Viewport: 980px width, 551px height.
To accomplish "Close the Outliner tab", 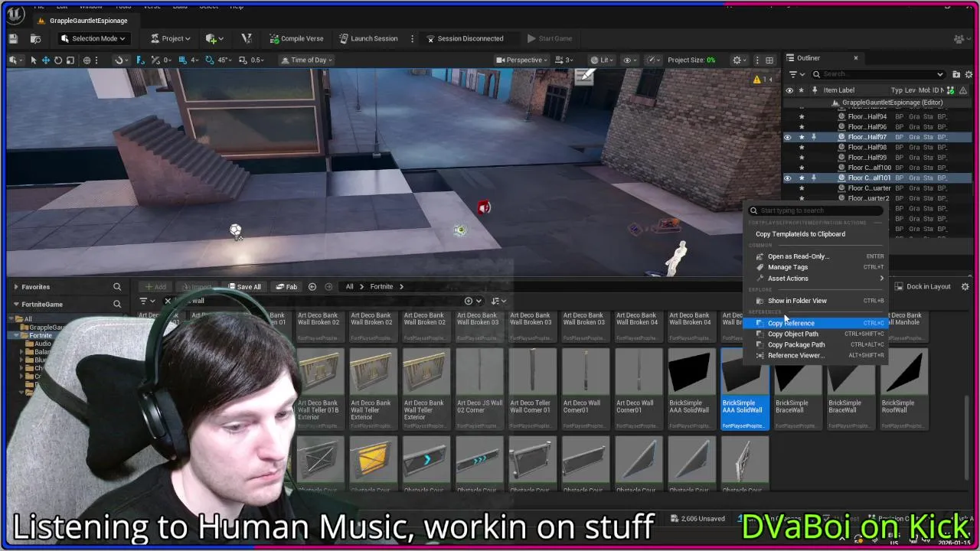I will click(x=856, y=58).
